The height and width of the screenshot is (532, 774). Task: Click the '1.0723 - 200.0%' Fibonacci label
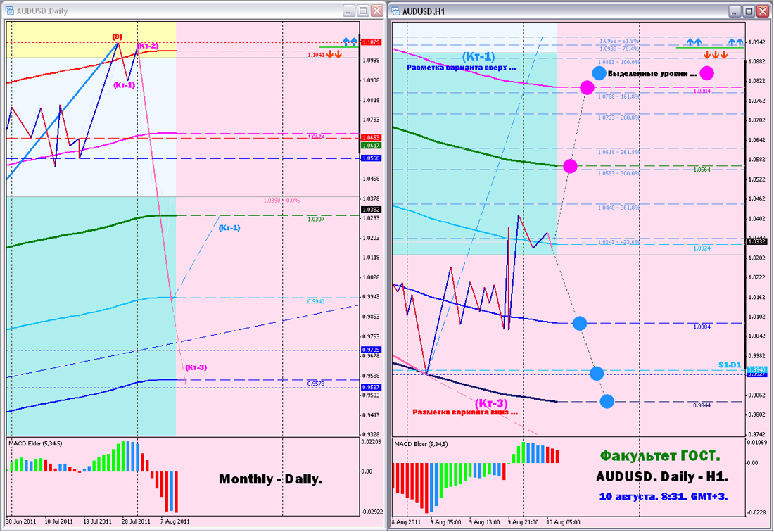point(619,118)
